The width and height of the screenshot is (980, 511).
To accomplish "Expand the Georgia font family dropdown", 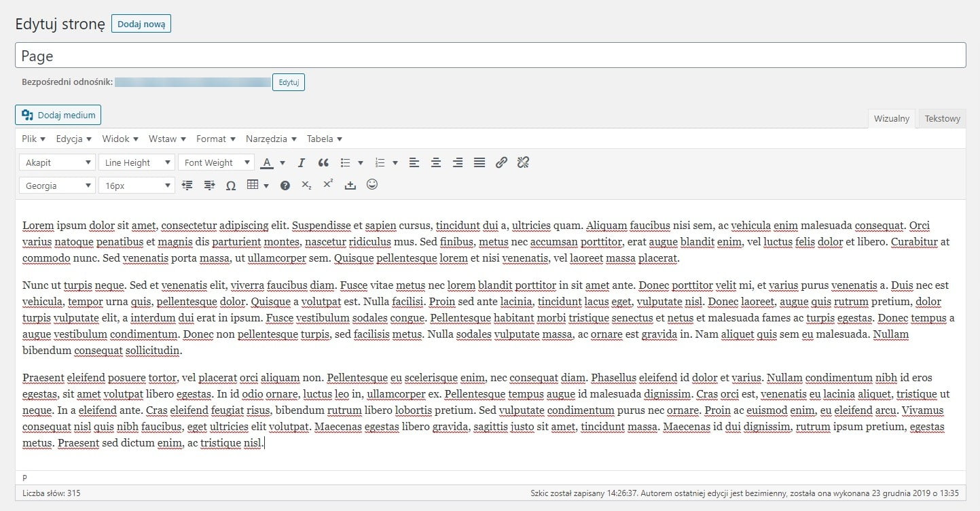I will [x=57, y=186].
